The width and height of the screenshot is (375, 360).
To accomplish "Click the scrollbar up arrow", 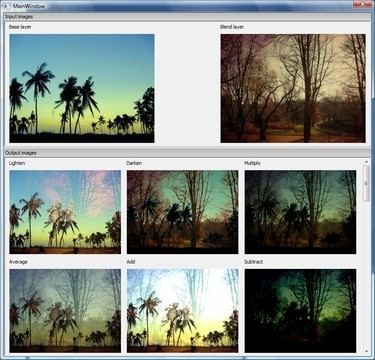I will coord(366,162).
